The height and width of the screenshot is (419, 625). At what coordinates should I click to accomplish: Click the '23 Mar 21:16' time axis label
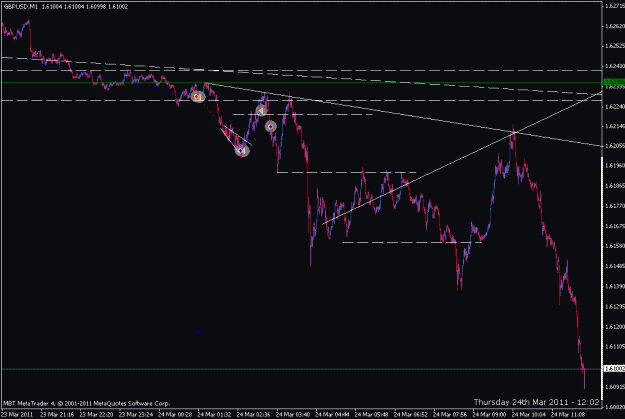[x=57, y=415]
